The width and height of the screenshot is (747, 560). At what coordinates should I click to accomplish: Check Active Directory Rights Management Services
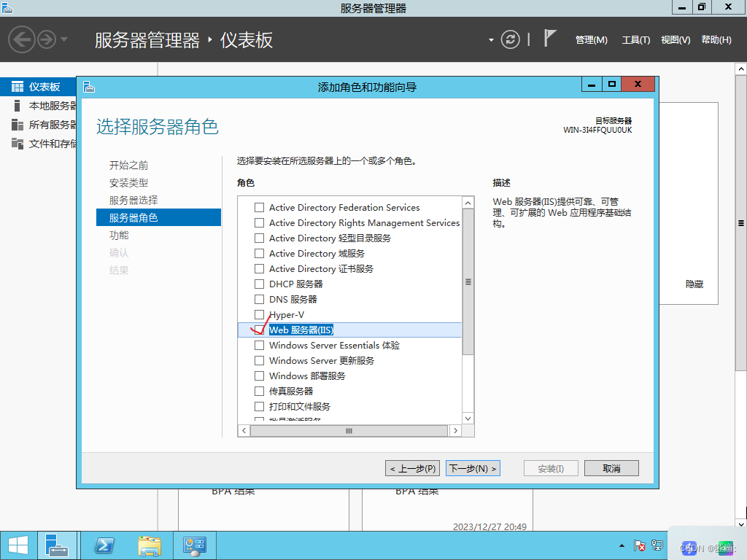[x=259, y=223]
